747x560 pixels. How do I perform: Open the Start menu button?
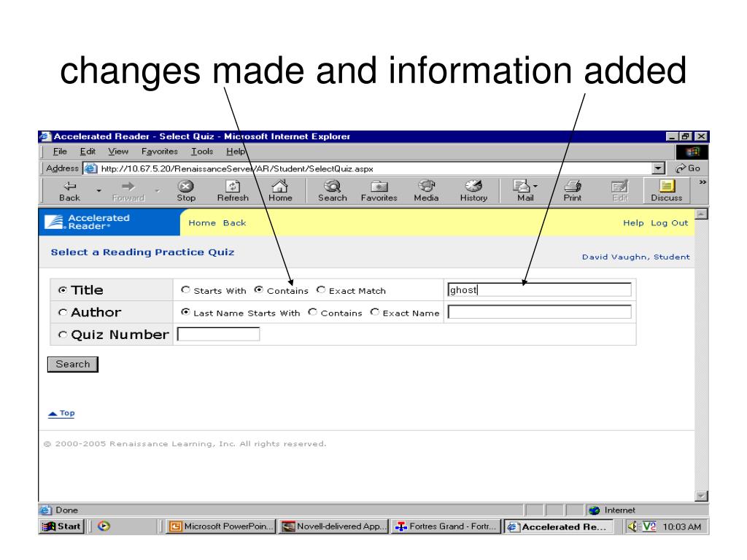point(62,526)
